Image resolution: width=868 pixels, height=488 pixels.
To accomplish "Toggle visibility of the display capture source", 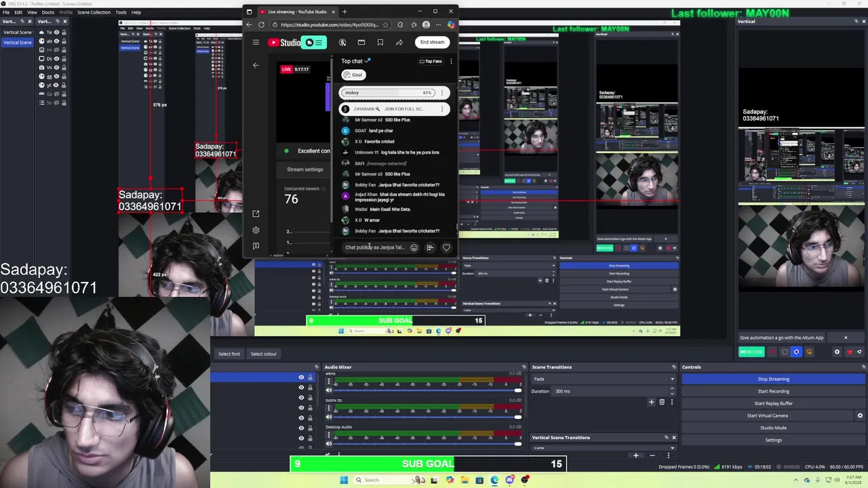I will click(56, 59).
